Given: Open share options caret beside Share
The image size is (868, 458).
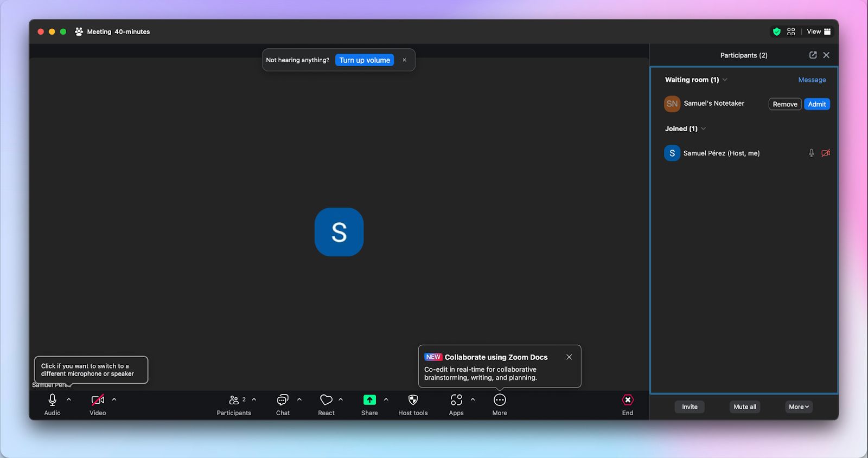Looking at the screenshot, I should click(x=386, y=399).
